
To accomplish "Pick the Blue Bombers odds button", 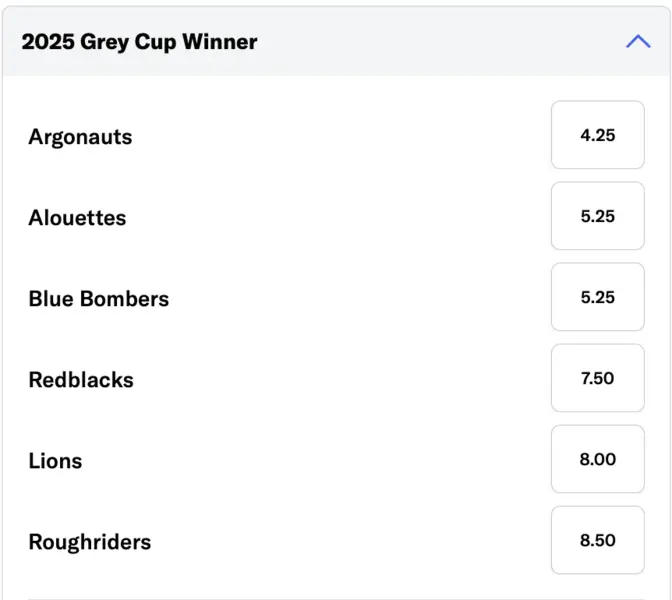I will (x=597, y=297).
